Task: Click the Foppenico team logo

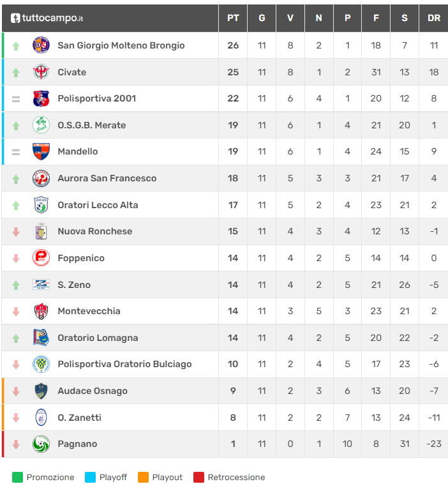Action: 41,258
